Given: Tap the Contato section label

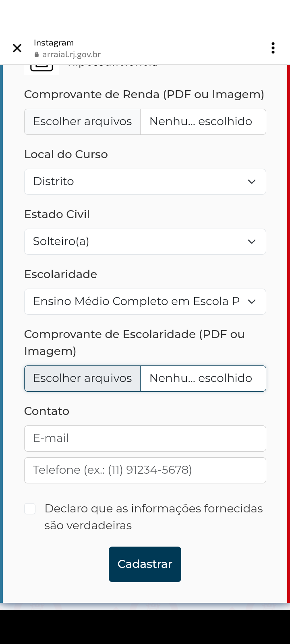Looking at the screenshot, I should 47,411.
